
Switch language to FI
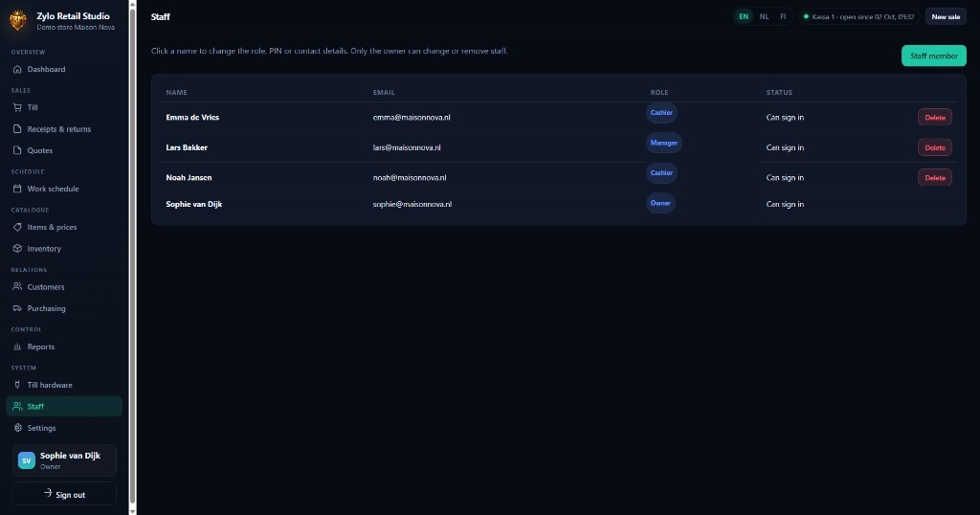click(x=783, y=17)
